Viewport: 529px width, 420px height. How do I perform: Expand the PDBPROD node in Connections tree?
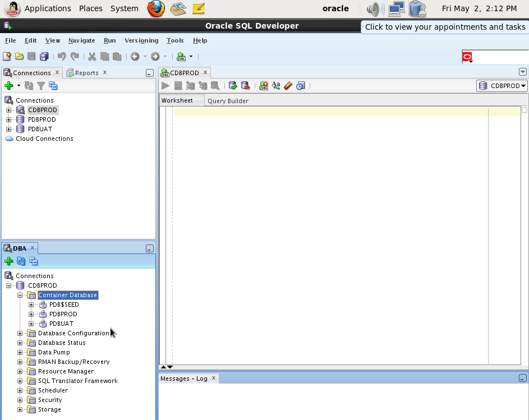coord(9,119)
